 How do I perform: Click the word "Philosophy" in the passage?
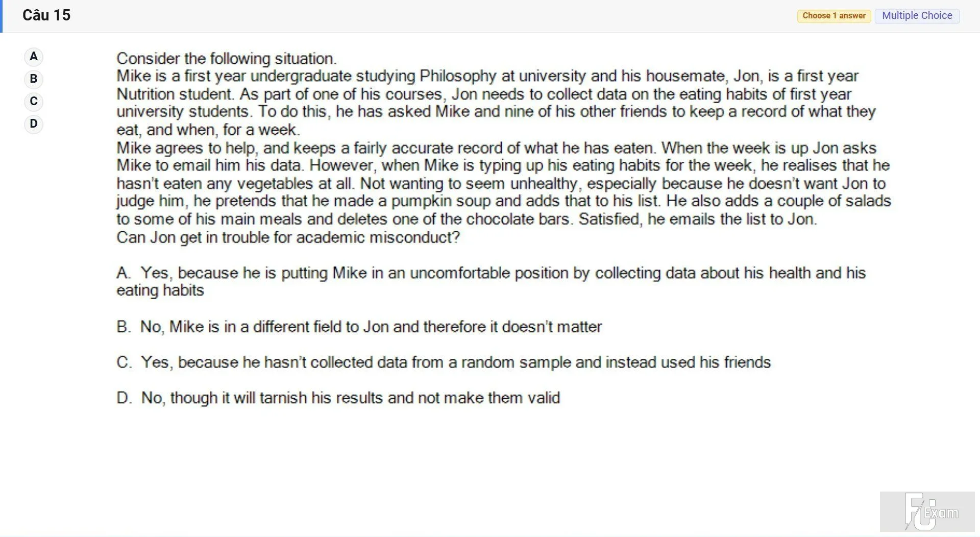tap(458, 76)
